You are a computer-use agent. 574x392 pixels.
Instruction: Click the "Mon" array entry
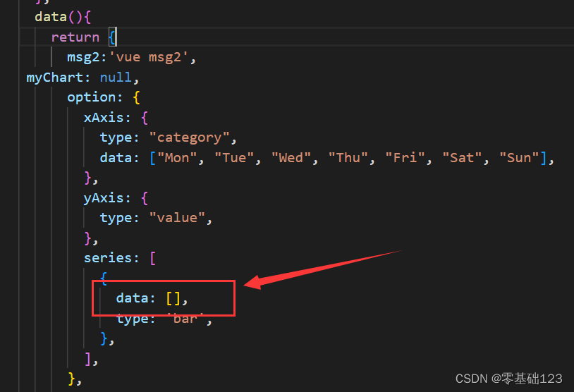(x=177, y=158)
